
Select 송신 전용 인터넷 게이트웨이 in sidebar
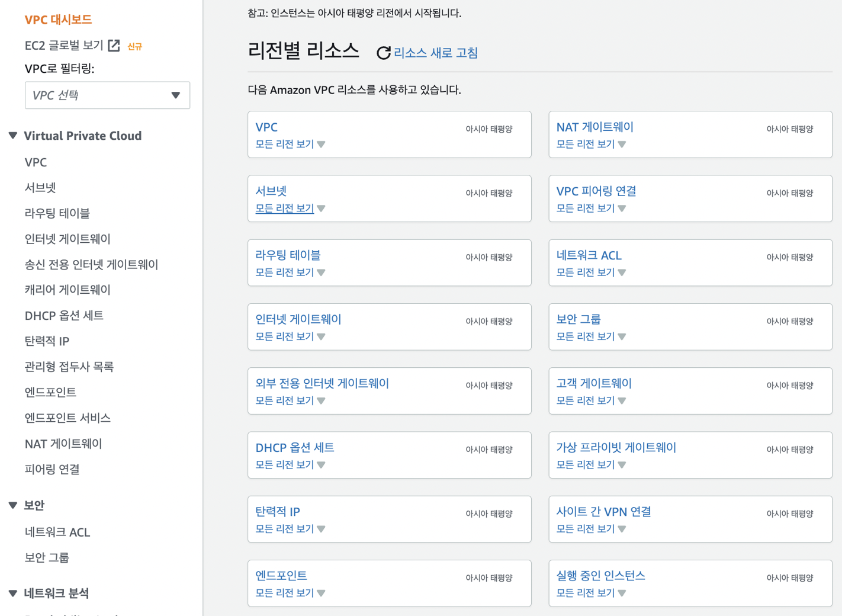(x=91, y=265)
